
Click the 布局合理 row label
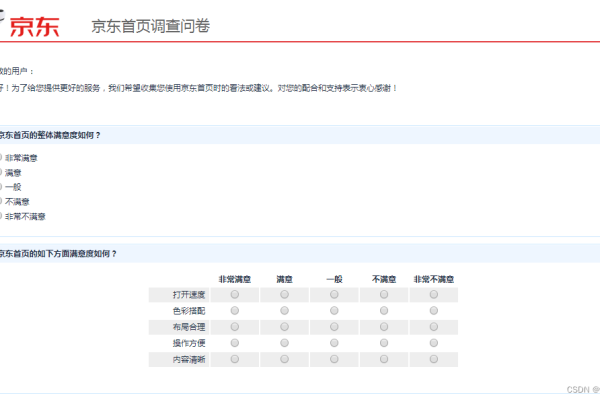pos(189,327)
